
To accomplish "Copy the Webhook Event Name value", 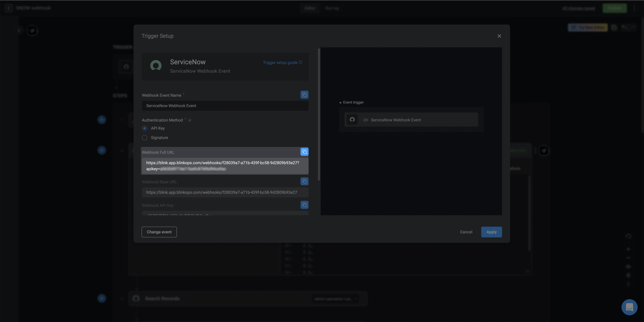I will pyautogui.click(x=304, y=95).
